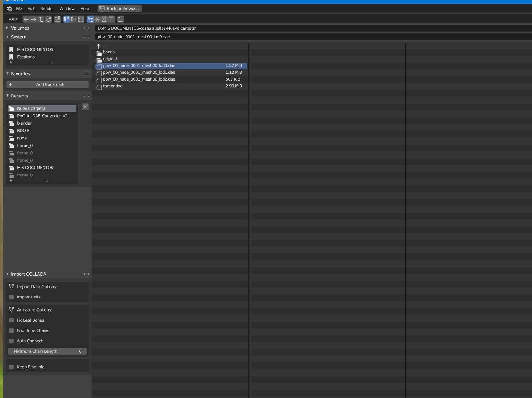Click the back navigation arrow
532x398 pixels.
26,19
